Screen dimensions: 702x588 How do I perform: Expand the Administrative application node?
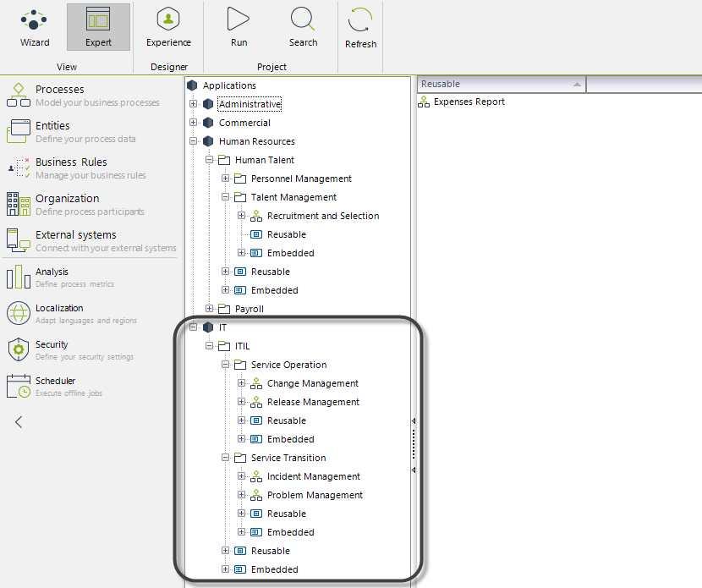point(193,104)
